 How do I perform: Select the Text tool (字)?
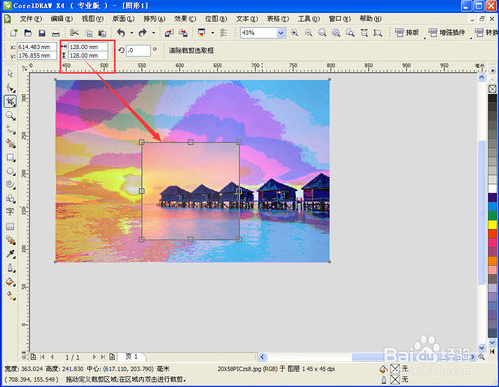10,212
